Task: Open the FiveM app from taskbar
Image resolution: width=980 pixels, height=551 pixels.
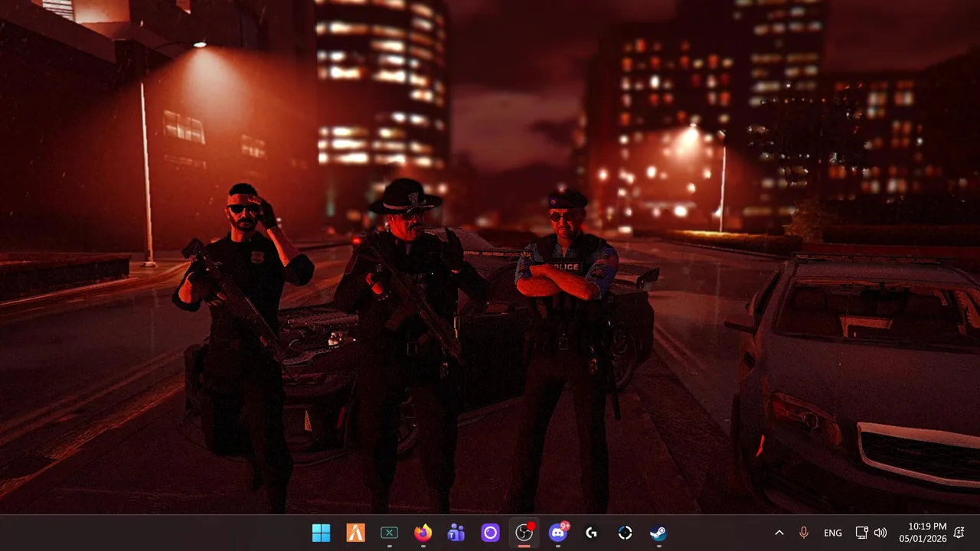Action: [x=355, y=533]
